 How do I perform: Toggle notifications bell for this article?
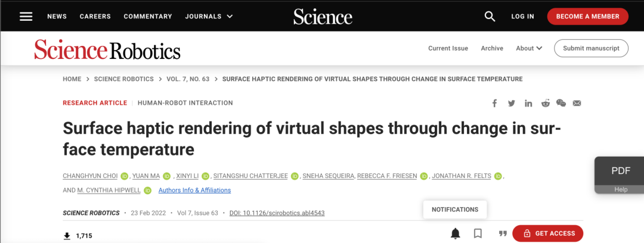coord(456,233)
